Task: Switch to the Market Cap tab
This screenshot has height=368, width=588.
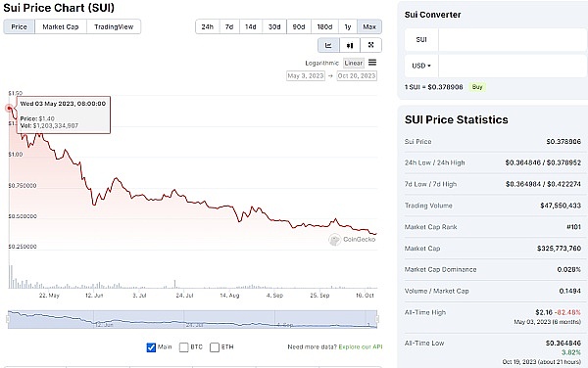Action: tap(61, 27)
